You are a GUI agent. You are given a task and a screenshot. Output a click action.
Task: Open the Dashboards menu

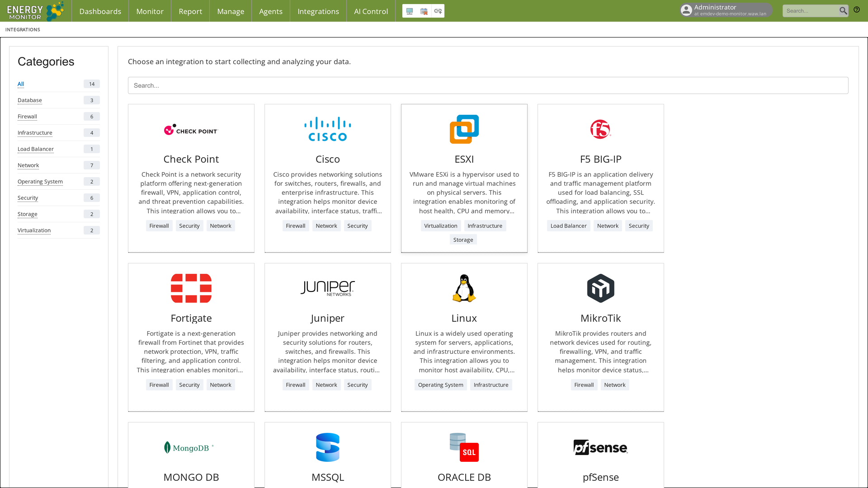(100, 11)
